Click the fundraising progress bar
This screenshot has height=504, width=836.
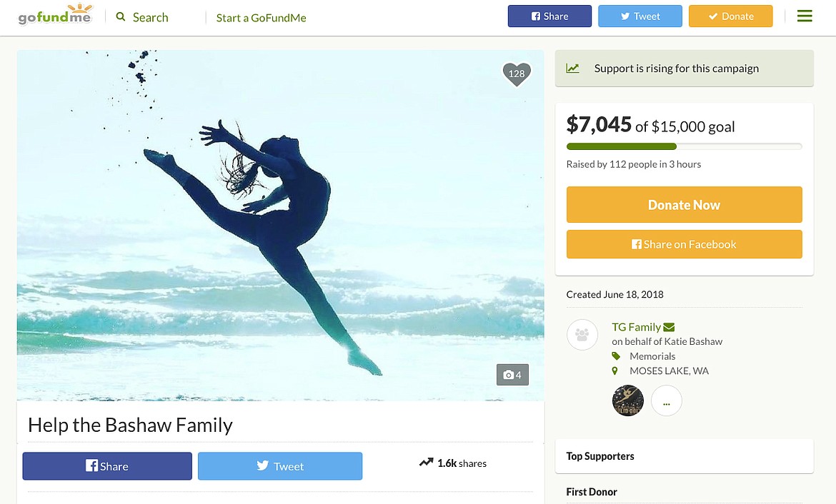pyautogui.click(x=684, y=146)
